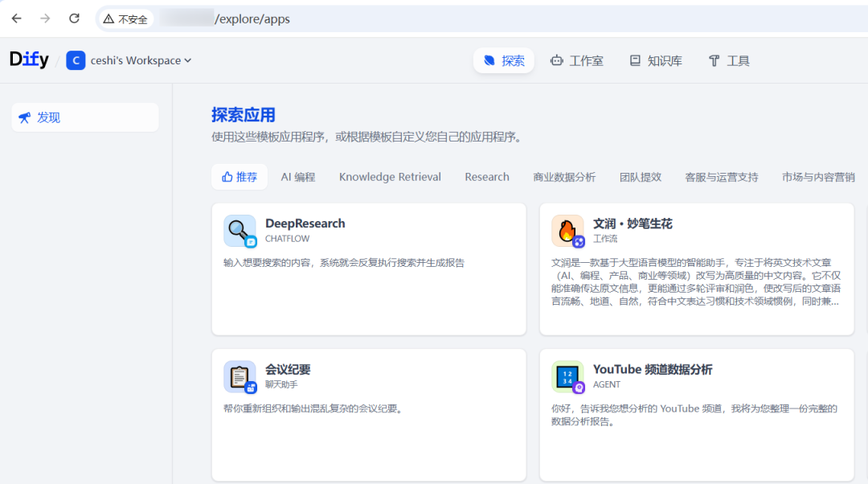Screen dimensions: 868x484
Task: Select the 客服与运营支持 category tab
Action: tap(721, 177)
